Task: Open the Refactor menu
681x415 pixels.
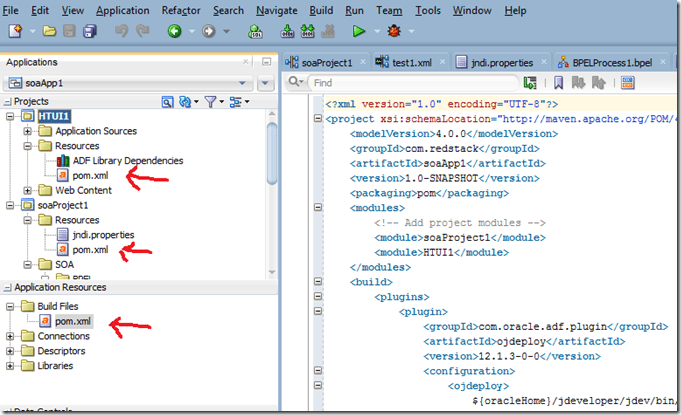Action: click(x=181, y=10)
